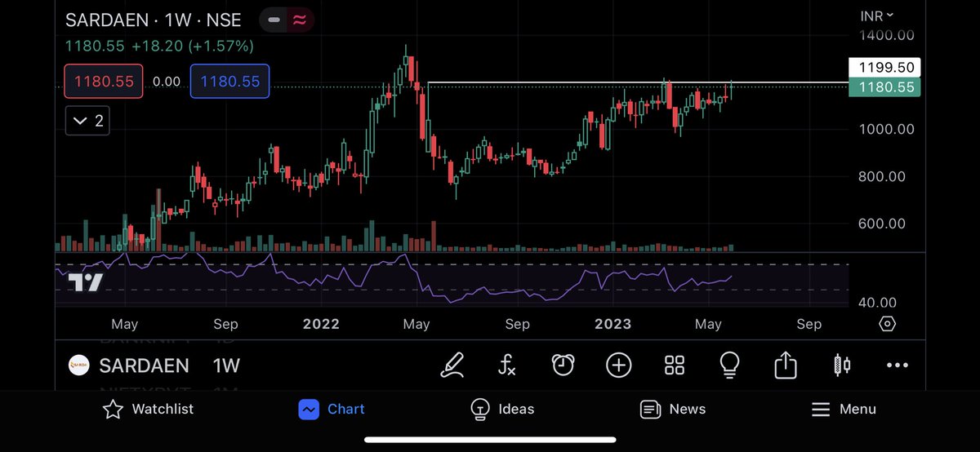
Task: Open the drawing tools pencil icon
Action: tap(452, 365)
